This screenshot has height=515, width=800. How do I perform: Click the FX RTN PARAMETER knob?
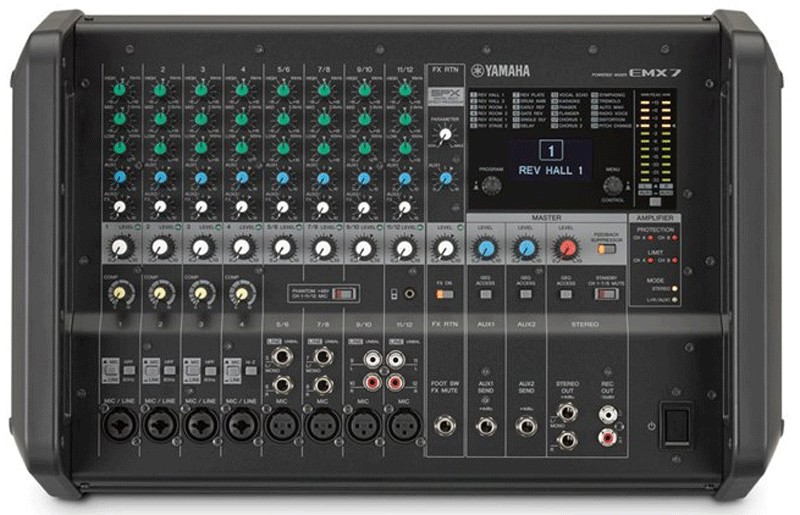coord(445,135)
